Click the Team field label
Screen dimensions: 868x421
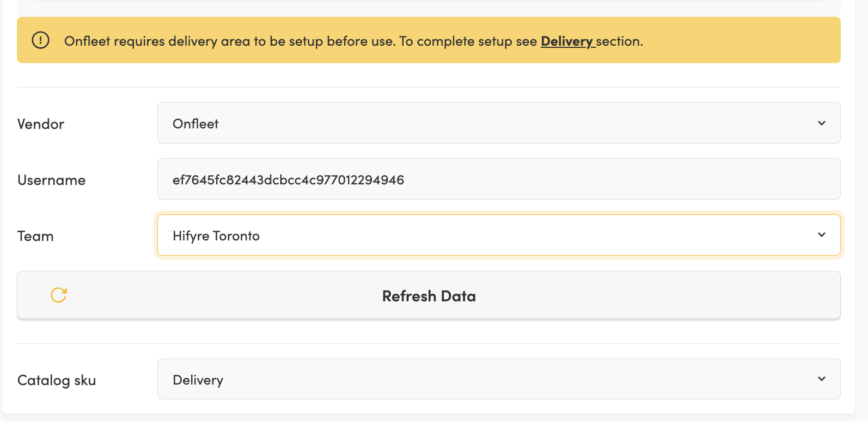[35, 236]
